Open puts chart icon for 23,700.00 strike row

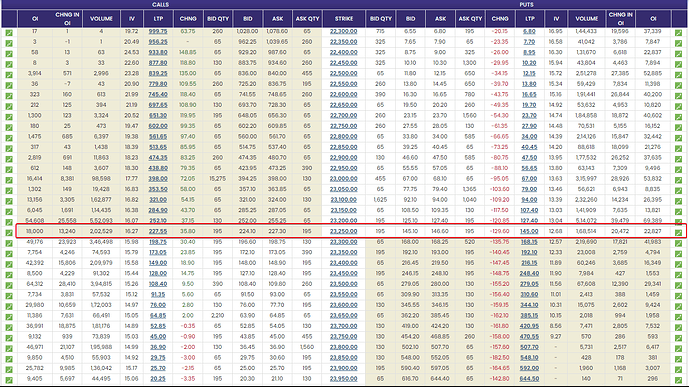[x=678, y=327]
